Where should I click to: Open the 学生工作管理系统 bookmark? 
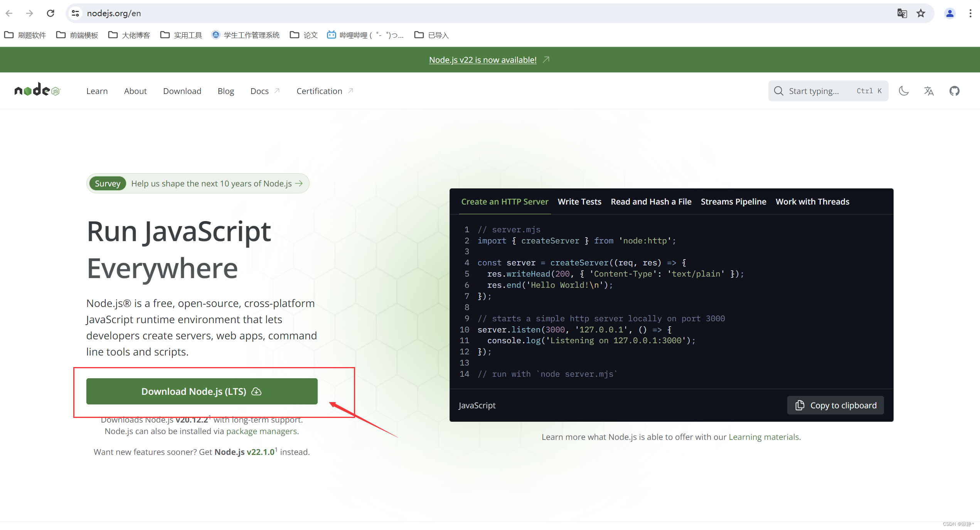[246, 35]
